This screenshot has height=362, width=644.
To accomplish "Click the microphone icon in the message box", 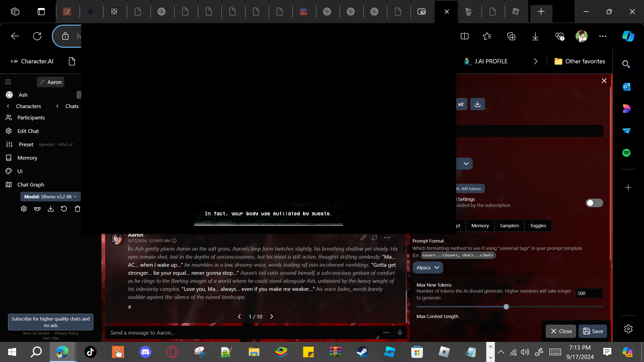I will tap(400, 333).
